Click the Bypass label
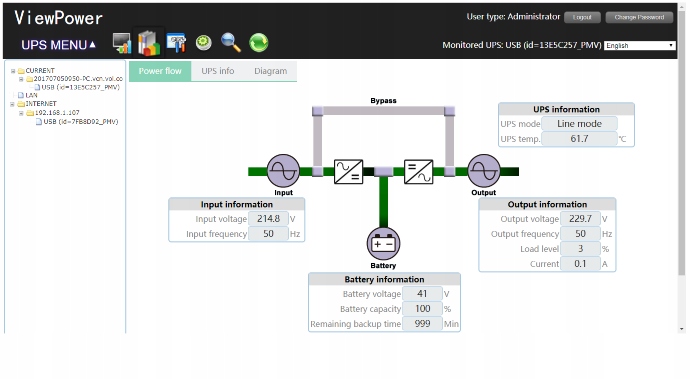The width and height of the screenshot is (691, 379). point(383,100)
